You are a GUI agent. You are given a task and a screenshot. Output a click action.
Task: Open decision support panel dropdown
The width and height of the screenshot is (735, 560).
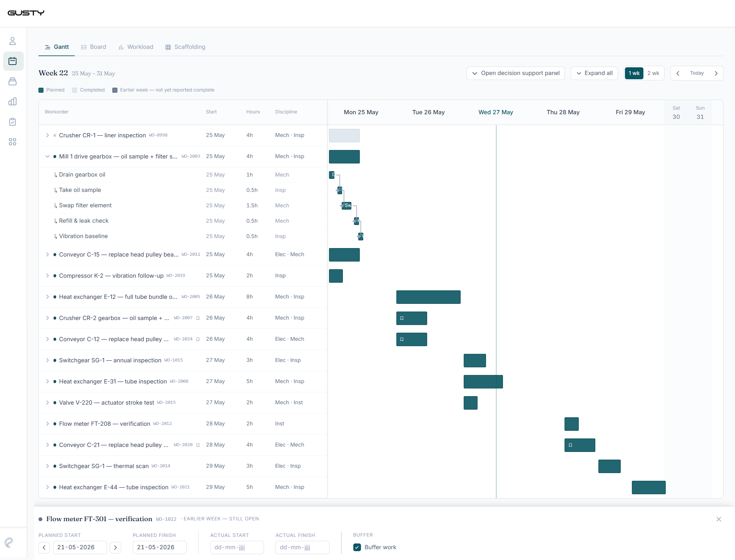pos(516,73)
